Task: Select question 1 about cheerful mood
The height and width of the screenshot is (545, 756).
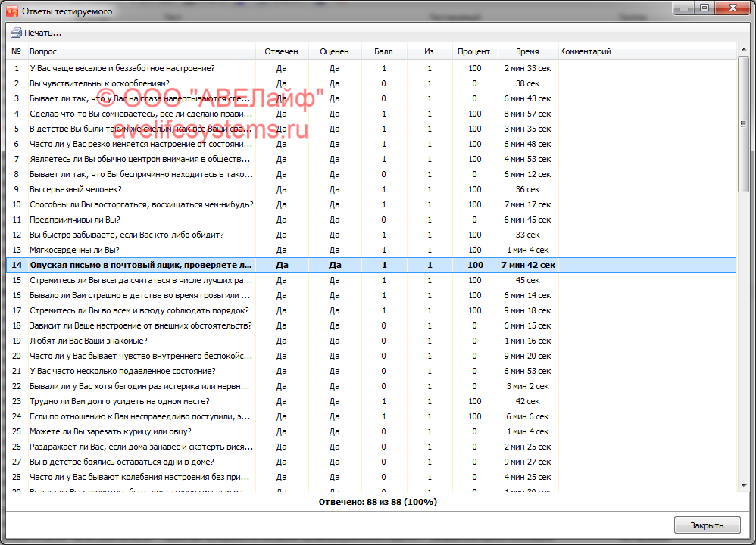Action: tap(121, 68)
